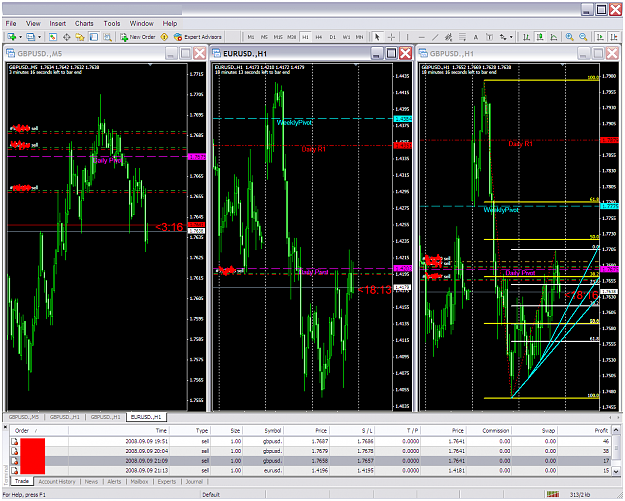The image size is (625, 501).
Task: Click the Zoom In magnifier
Action: 569,37
